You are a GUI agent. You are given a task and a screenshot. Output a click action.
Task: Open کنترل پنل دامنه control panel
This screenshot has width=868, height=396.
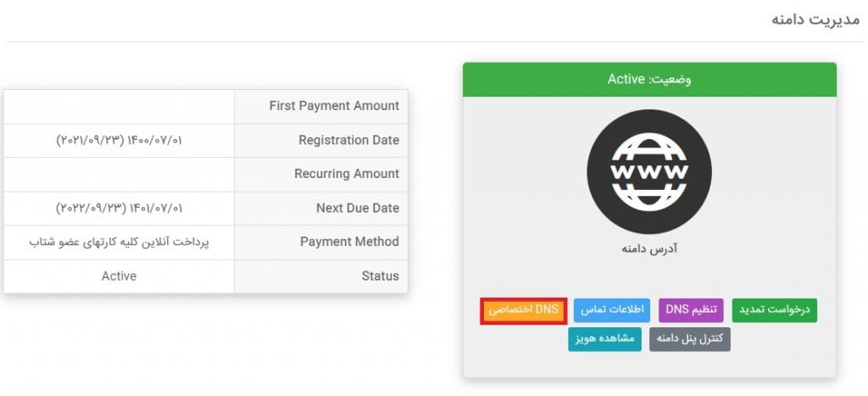point(690,339)
